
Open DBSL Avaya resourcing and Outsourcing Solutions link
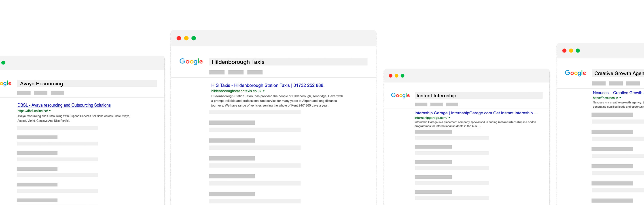tap(64, 105)
